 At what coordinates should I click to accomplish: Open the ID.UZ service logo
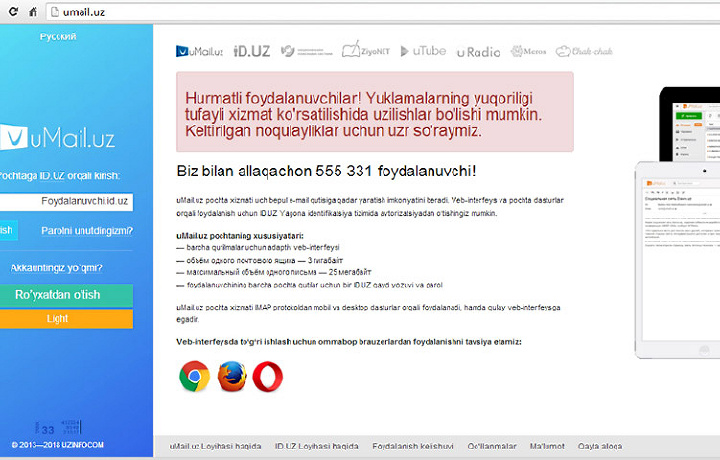pyautogui.click(x=252, y=51)
